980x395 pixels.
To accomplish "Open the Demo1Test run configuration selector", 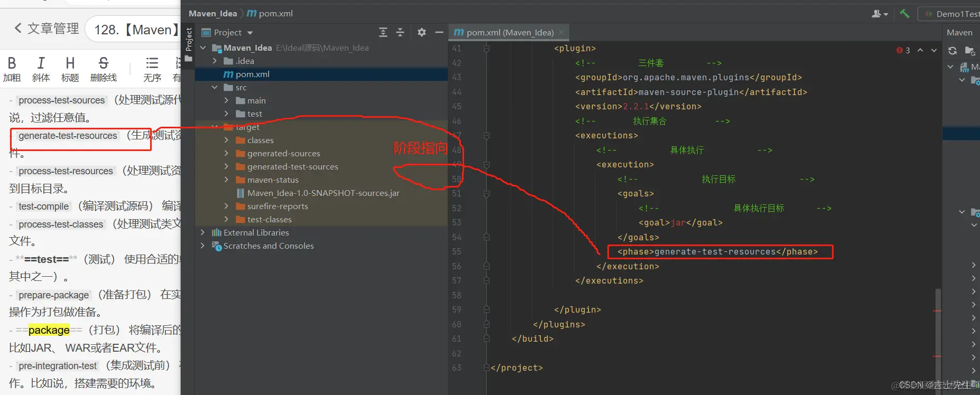I will pyautogui.click(x=950, y=14).
